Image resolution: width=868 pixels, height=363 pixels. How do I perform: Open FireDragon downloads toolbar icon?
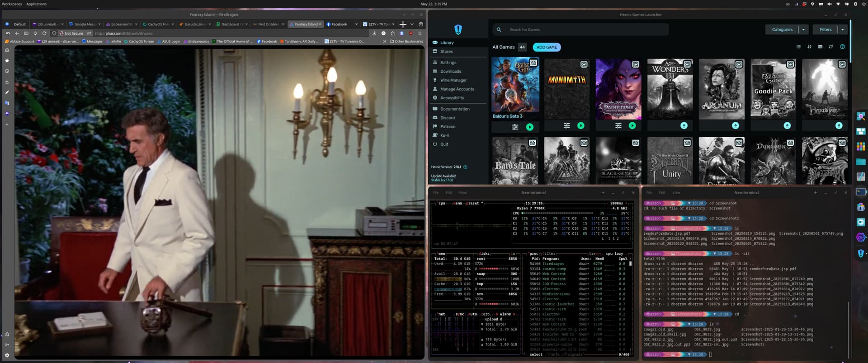pos(374,33)
